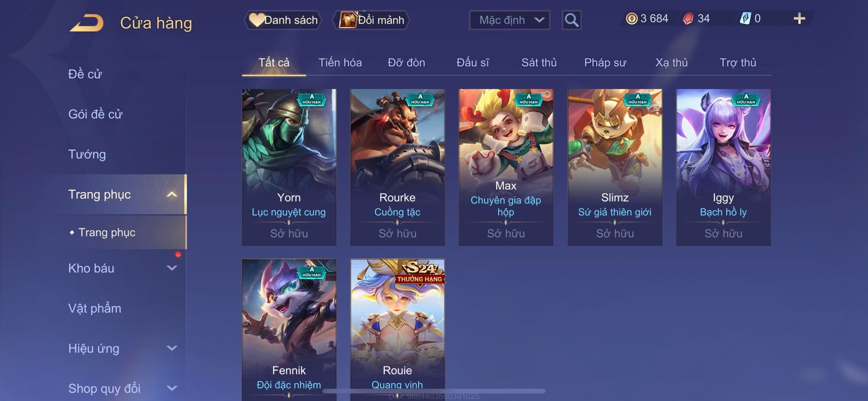Open Rouie Quang vinh S24 skin card

(398, 330)
